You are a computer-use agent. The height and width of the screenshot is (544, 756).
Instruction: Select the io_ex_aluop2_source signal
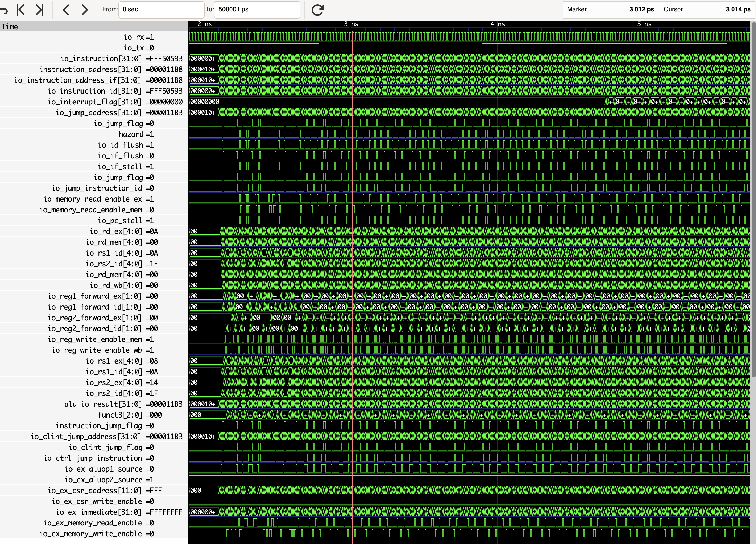click(x=94, y=480)
